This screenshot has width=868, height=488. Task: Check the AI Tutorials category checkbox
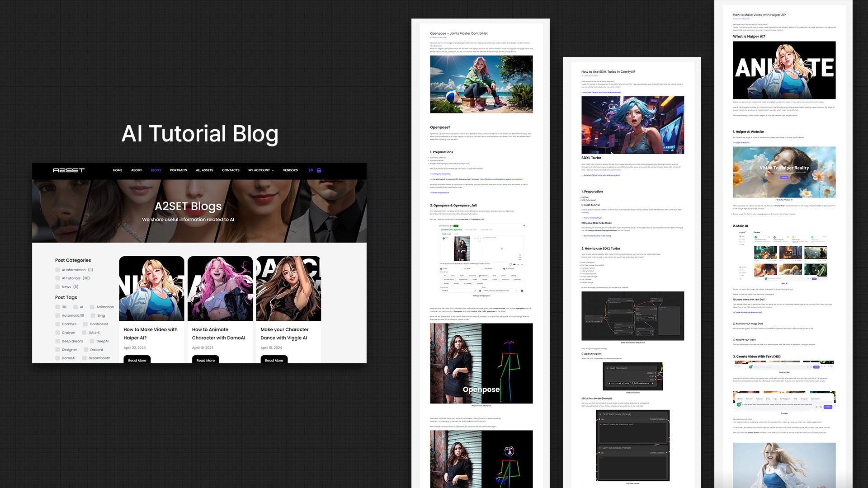[x=57, y=278]
